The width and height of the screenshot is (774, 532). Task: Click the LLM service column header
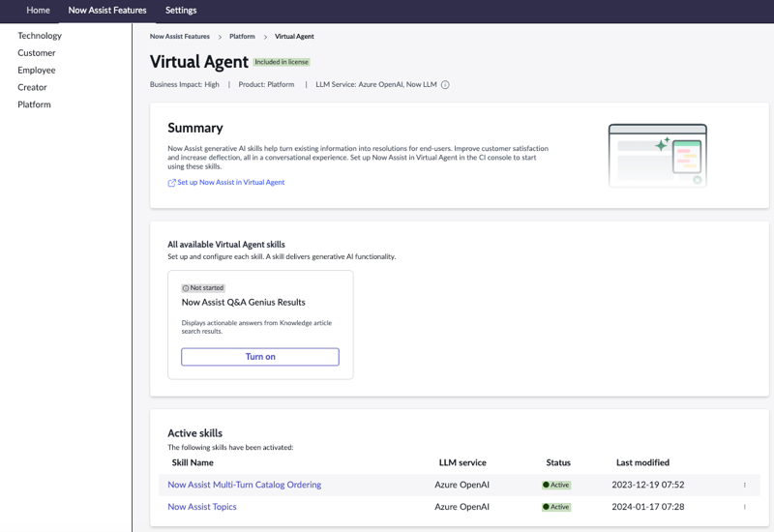462,463
